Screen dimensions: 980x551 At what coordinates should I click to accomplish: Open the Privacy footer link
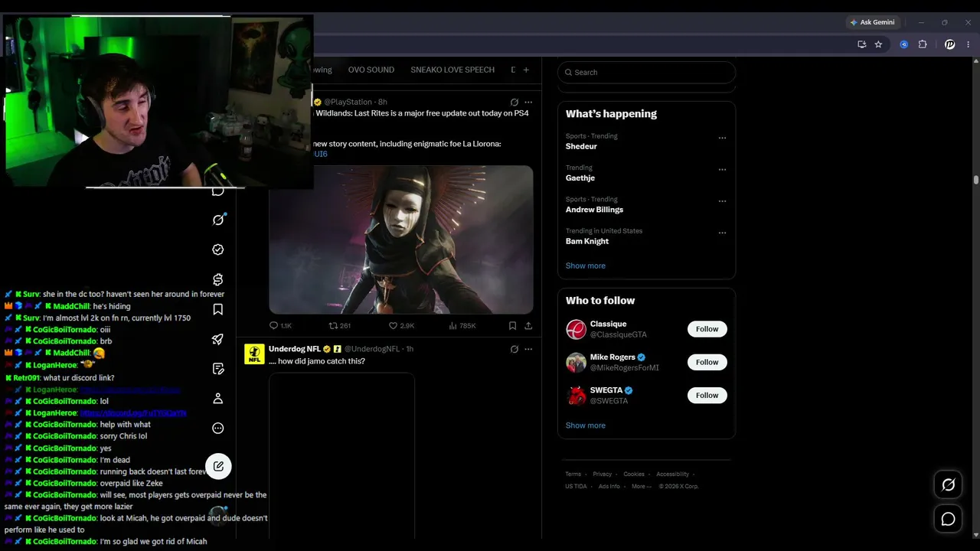(603, 474)
